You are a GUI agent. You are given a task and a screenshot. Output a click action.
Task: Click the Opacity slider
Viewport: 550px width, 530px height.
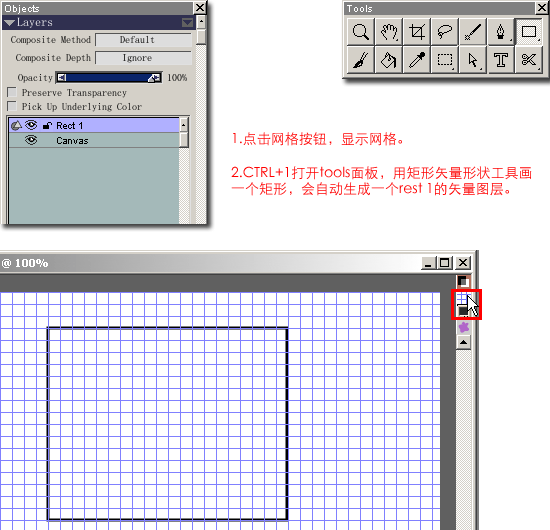pos(109,78)
